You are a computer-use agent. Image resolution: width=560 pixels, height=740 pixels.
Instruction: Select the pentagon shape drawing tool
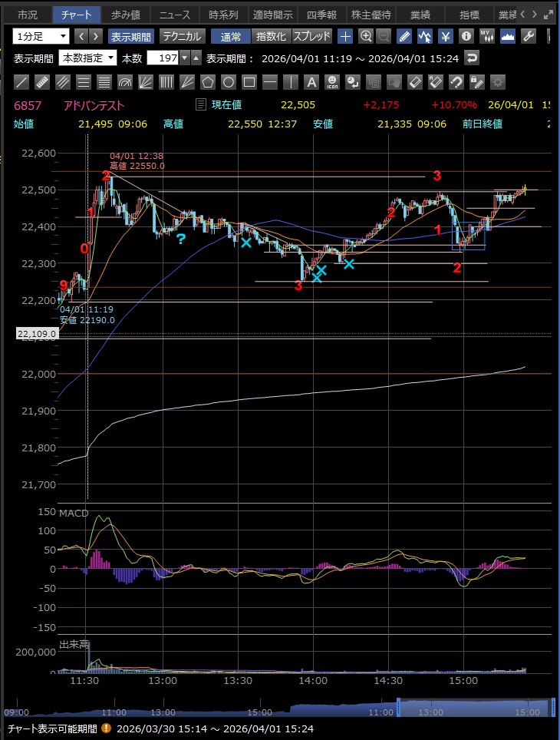208,82
